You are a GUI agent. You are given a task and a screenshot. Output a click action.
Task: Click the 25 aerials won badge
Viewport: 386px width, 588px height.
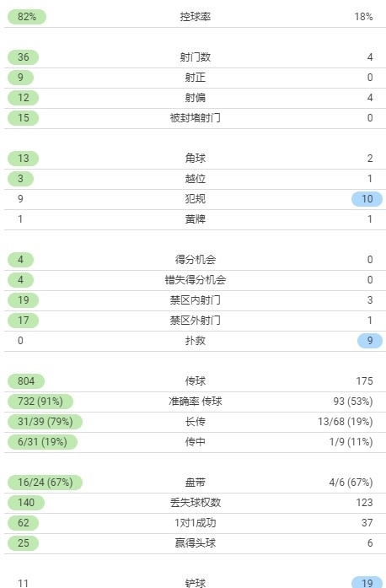pyautogui.click(x=24, y=543)
